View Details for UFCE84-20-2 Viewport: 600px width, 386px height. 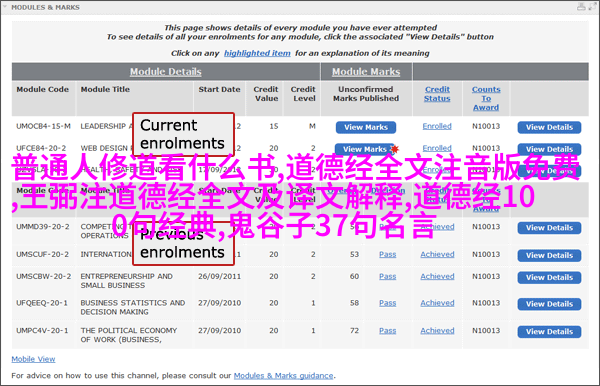point(549,149)
